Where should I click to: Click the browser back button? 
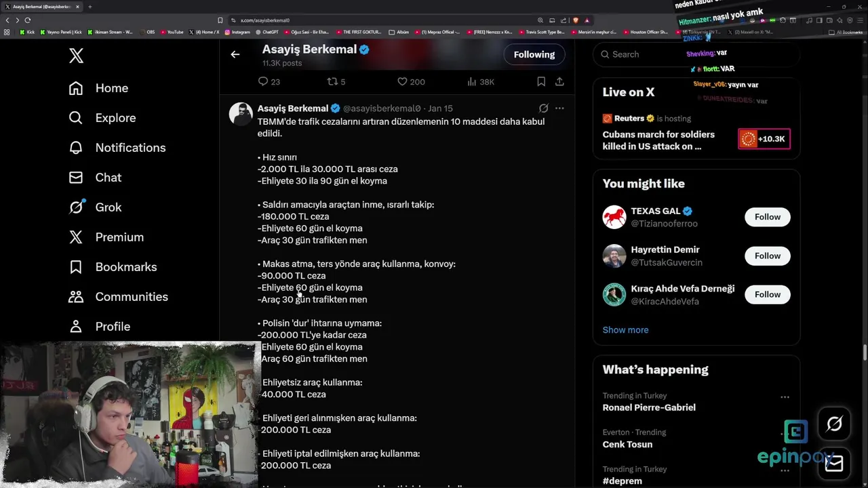pos(7,20)
